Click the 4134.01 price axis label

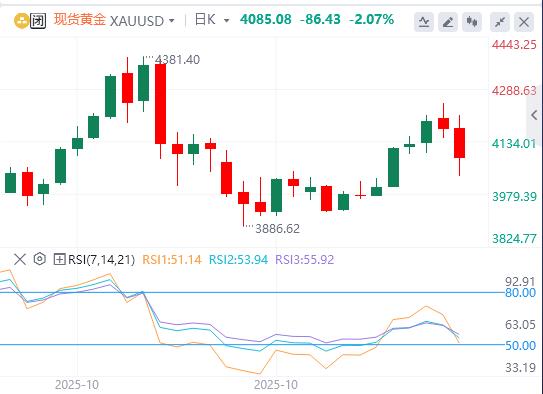click(514, 144)
